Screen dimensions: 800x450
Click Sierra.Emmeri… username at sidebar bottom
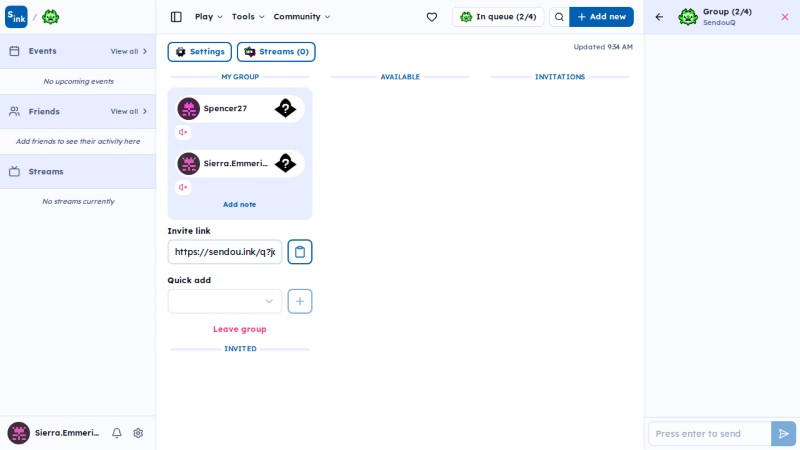point(67,433)
